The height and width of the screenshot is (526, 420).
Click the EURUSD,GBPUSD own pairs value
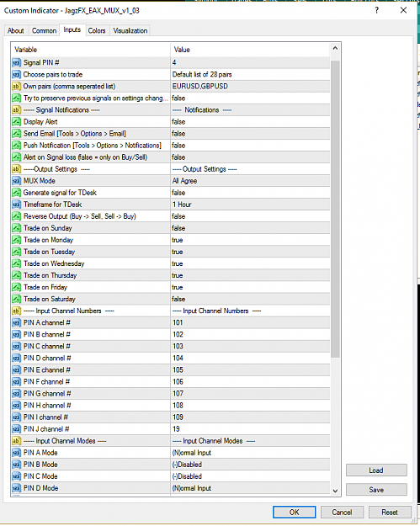250,86
